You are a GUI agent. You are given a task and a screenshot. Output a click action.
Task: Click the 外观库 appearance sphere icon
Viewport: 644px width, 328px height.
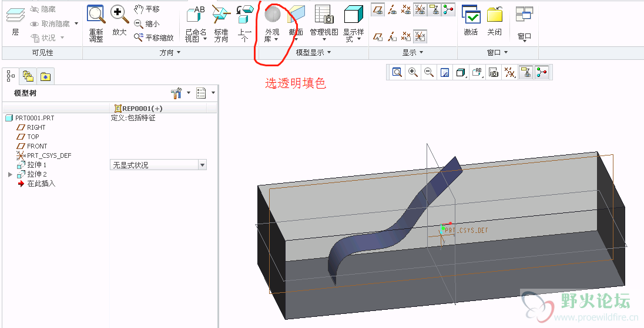(272, 14)
